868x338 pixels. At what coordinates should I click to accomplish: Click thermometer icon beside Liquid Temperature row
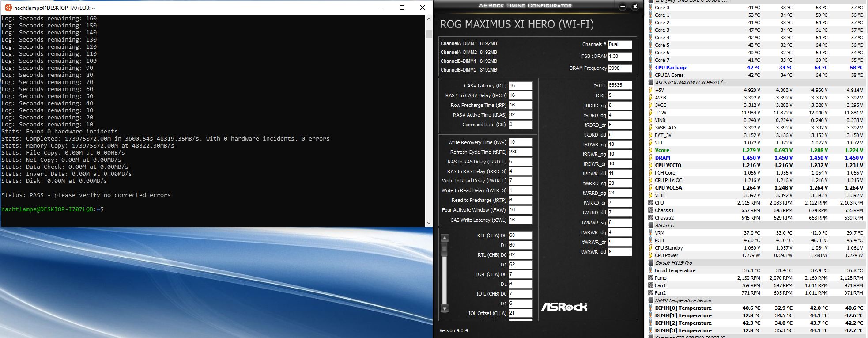point(650,270)
